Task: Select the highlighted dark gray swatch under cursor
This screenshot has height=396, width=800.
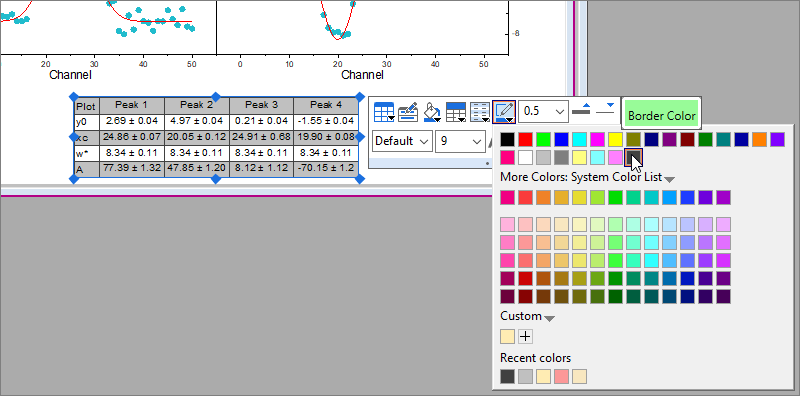Action: 633,157
